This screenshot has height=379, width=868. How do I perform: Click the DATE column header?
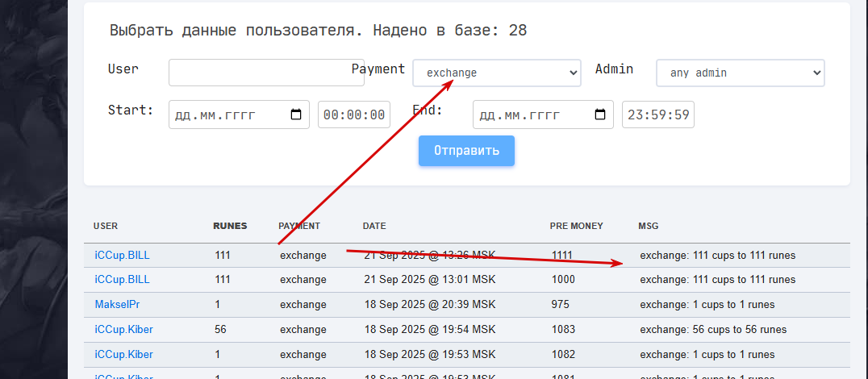(x=374, y=226)
